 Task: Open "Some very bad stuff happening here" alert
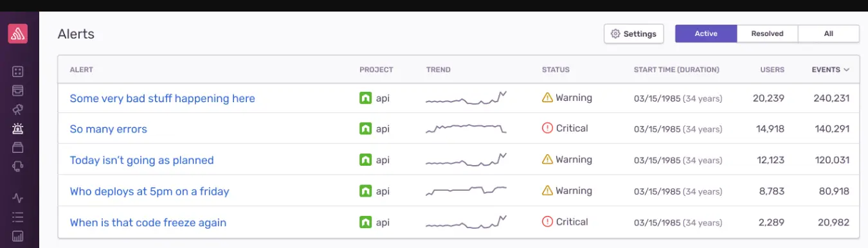162,98
